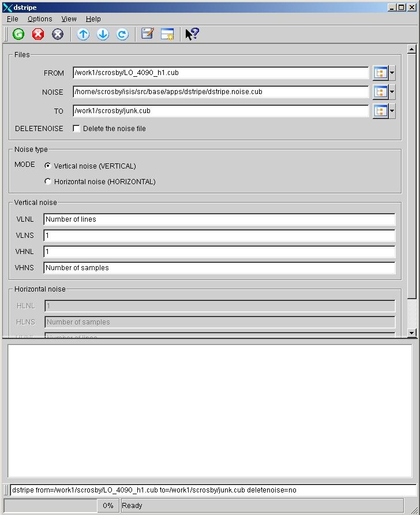Enable the Delete the noise file checkbox
The height and width of the screenshot is (515, 420).
tap(76, 128)
